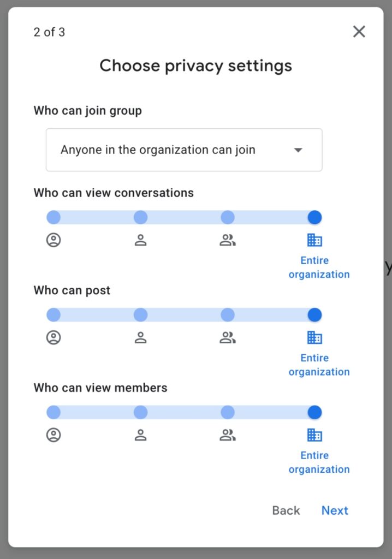392x559 pixels.
Task: Close the privacy settings dialog
Action: (x=359, y=32)
